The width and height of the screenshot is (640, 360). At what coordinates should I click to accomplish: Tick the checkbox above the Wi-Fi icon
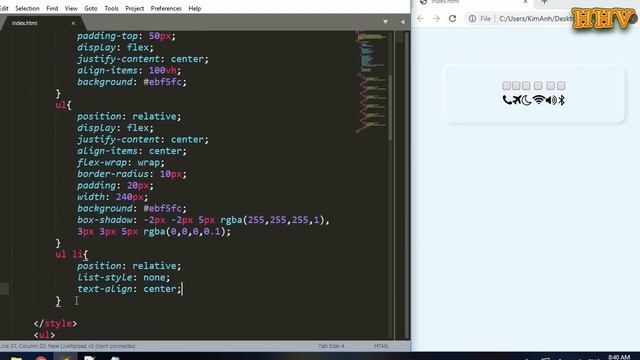538,85
